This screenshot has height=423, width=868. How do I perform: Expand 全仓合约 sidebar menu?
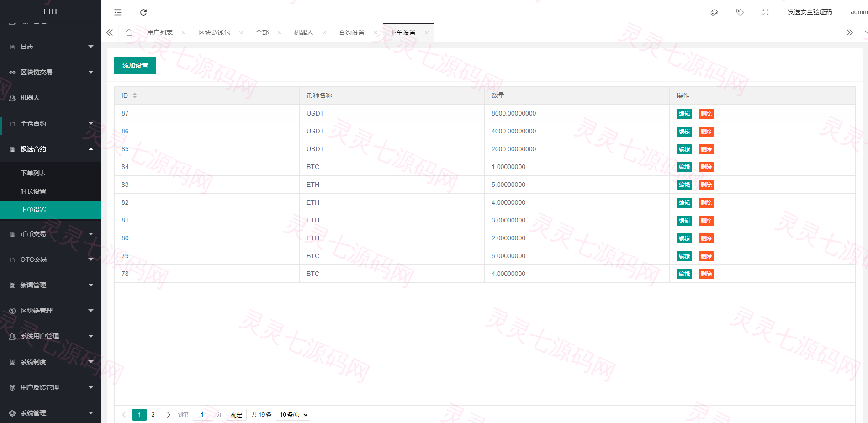point(50,123)
